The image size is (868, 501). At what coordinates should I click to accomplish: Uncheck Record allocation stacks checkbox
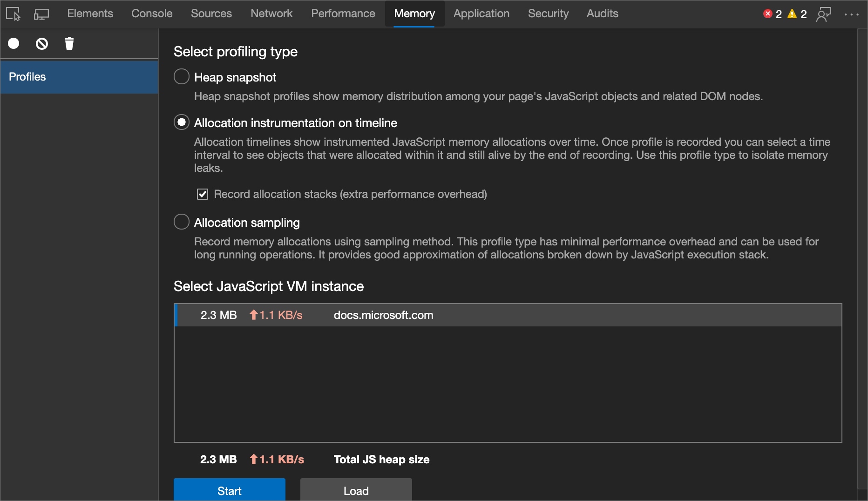[202, 194]
